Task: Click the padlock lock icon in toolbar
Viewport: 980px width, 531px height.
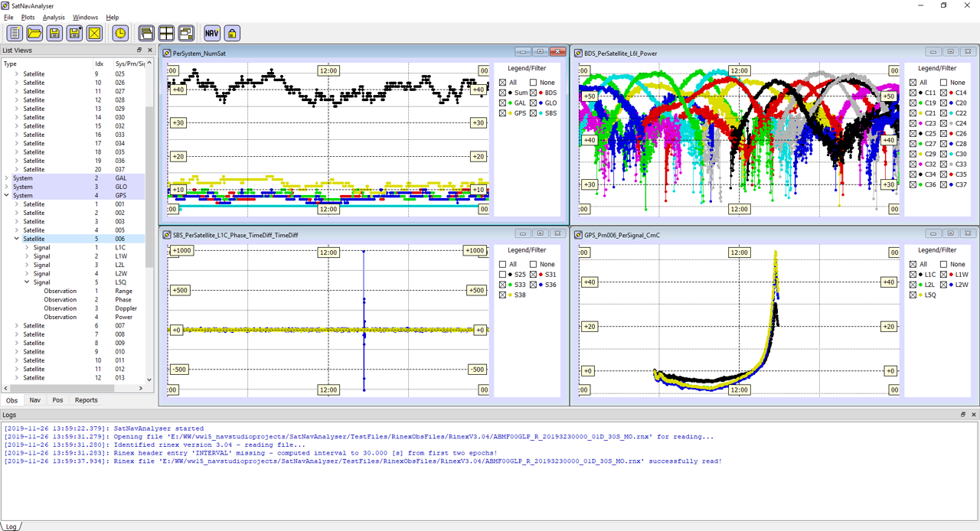Action: pos(232,33)
